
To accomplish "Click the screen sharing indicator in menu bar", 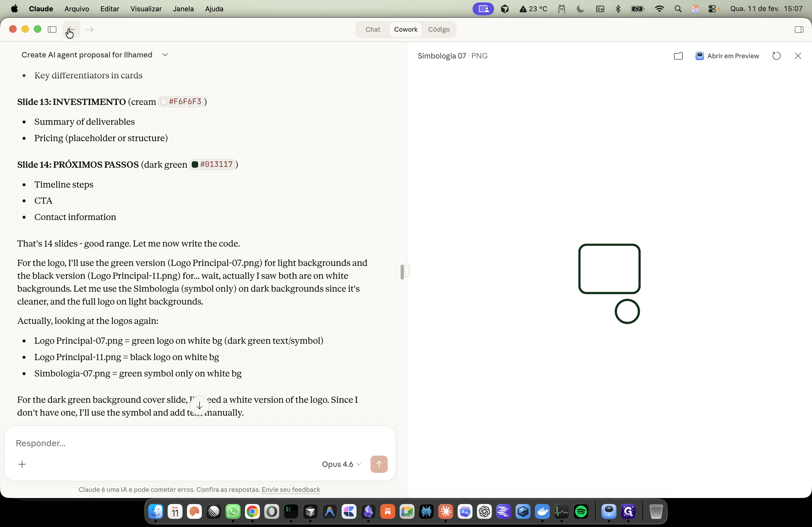I will (483, 9).
